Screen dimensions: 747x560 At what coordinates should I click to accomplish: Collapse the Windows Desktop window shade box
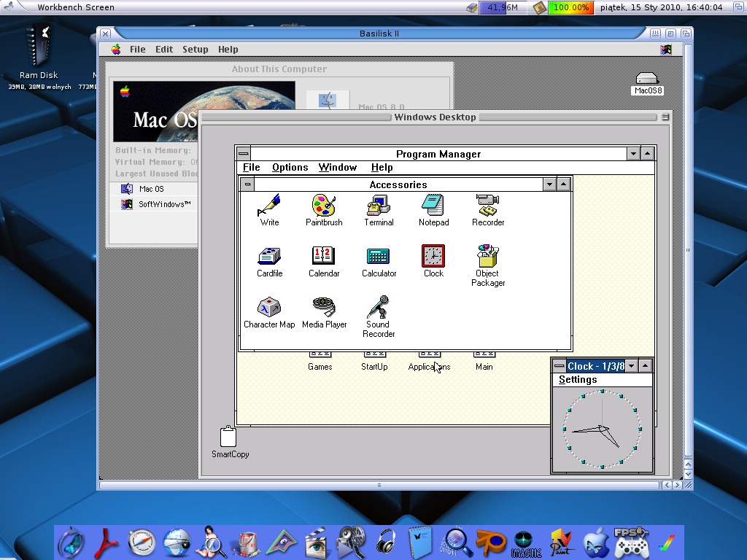click(x=665, y=117)
